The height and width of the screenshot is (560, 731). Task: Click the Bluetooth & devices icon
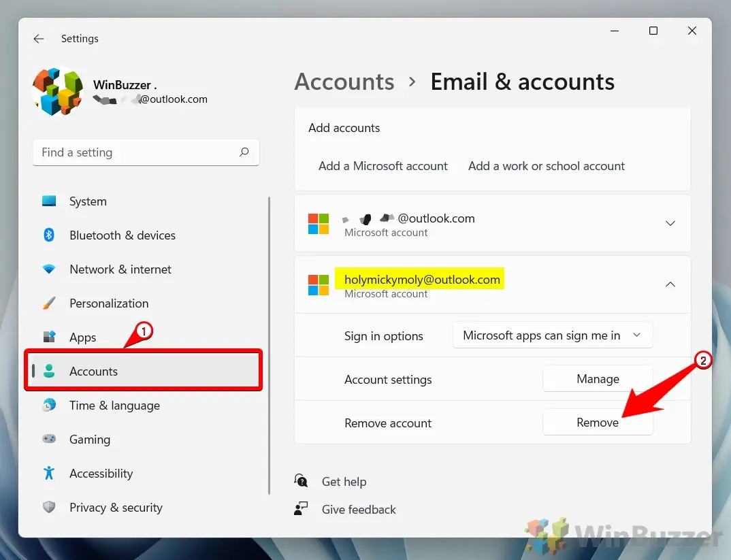click(x=49, y=235)
